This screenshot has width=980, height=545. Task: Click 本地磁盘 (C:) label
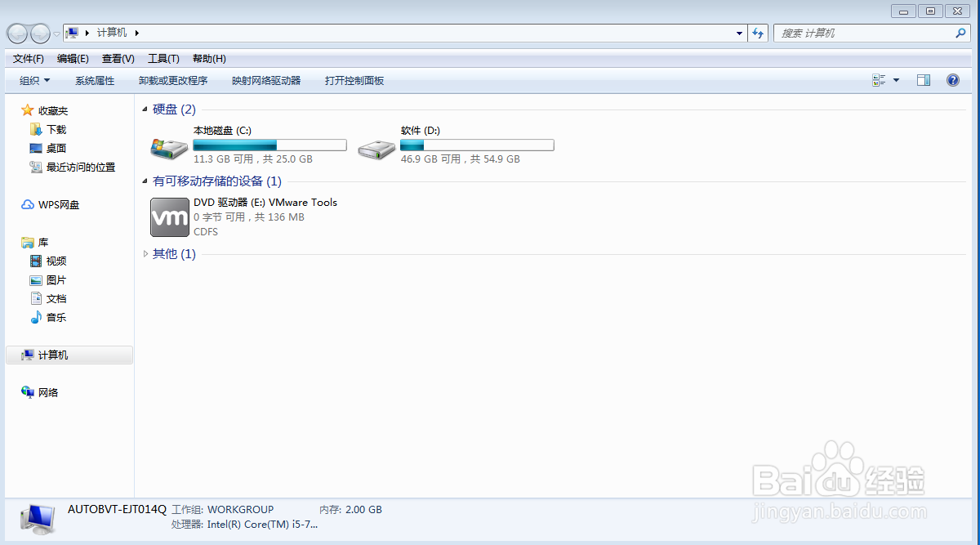pos(222,131)
